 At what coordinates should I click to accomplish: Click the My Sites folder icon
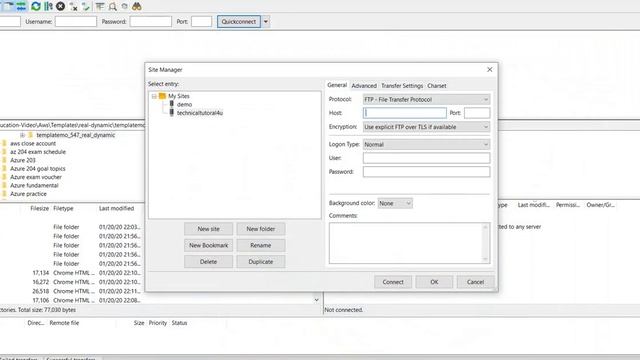[162, 96]
